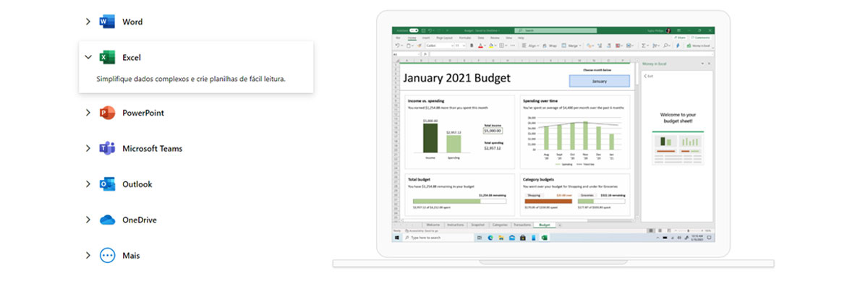Viewport: 868px width, 289px height.
Task: Switch to the Transactions sheet tab
Action: click(522, 225)
